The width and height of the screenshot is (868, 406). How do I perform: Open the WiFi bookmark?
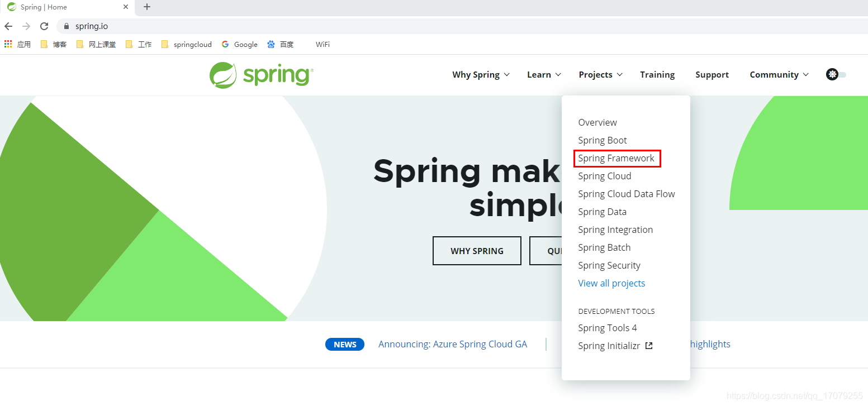[322, 44]
